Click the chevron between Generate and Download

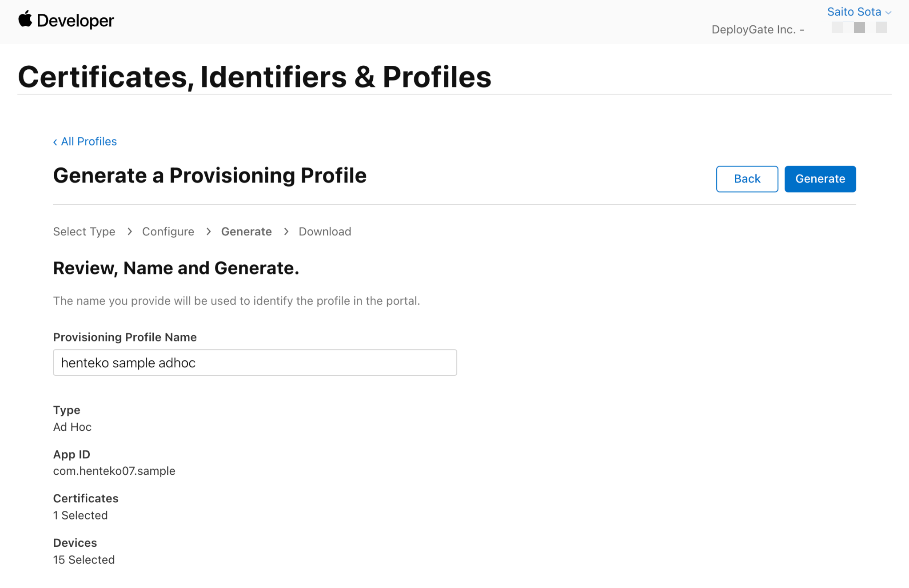(x=286, y=231)
